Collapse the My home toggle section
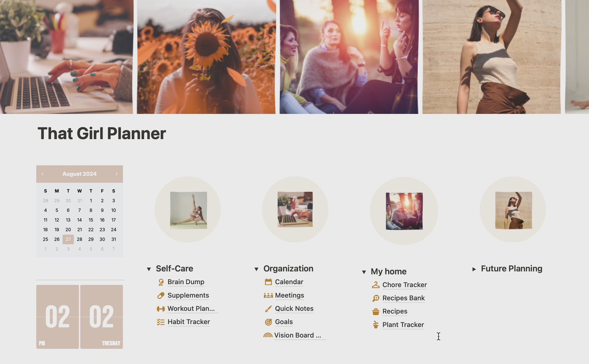The width and height of the screenshot is (589, 364). pyautogui.click(x=364, y=272)
